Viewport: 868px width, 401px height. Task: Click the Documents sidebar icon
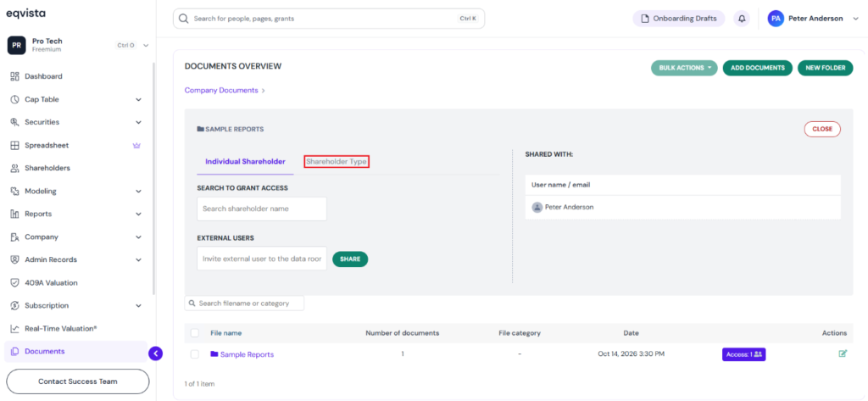point(15,351)
